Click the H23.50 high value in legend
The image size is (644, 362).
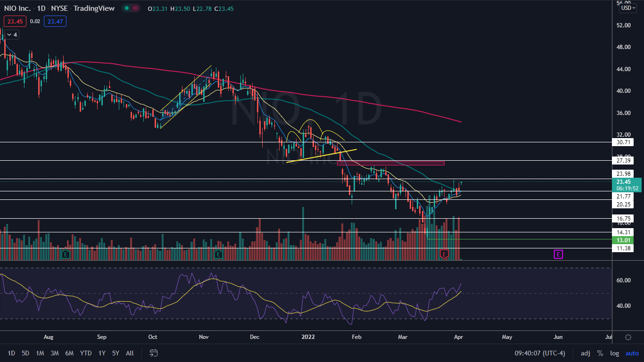point(180,9)
